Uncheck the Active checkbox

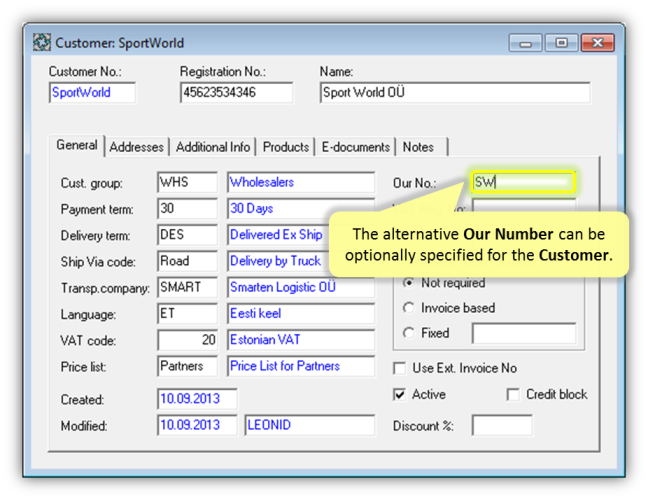400,395
